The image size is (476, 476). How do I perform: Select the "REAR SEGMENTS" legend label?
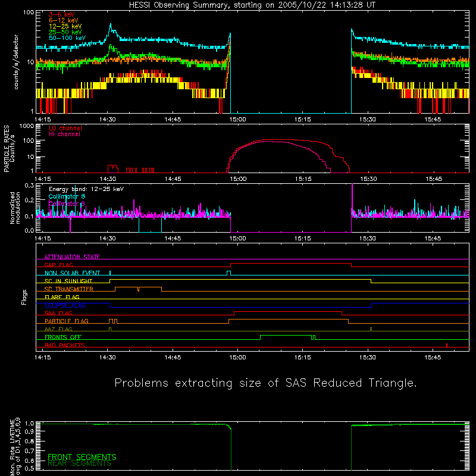[x=79, y=464]
